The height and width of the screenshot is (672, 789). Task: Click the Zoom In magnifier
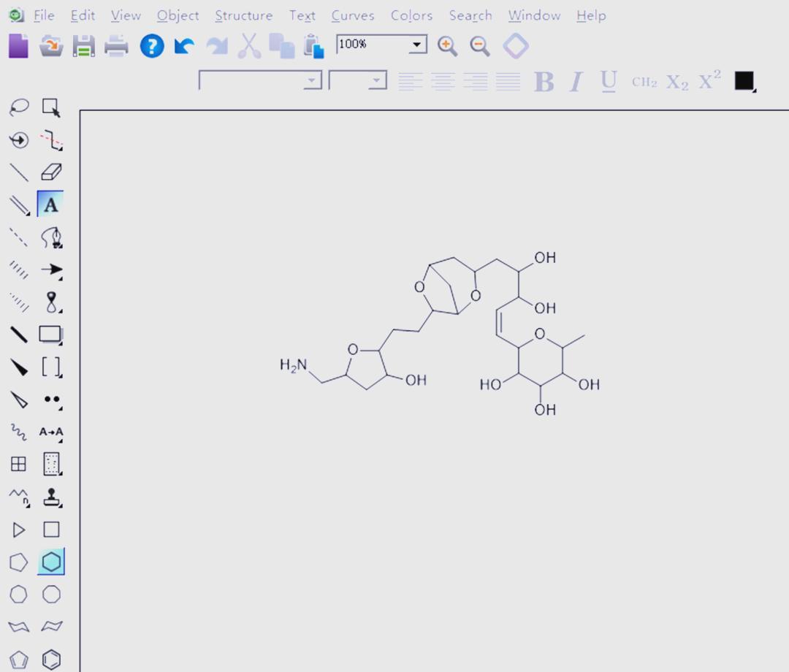[447, 46]
